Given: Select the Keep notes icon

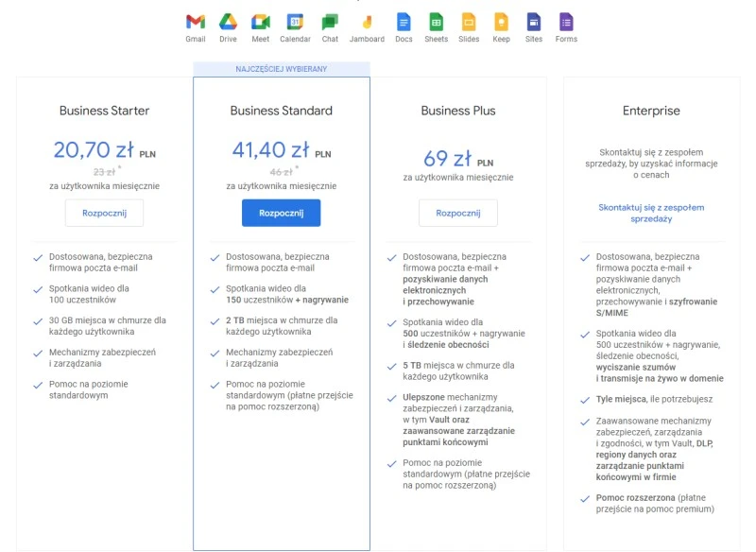Looking at the screenshot, I should (502, 21).
